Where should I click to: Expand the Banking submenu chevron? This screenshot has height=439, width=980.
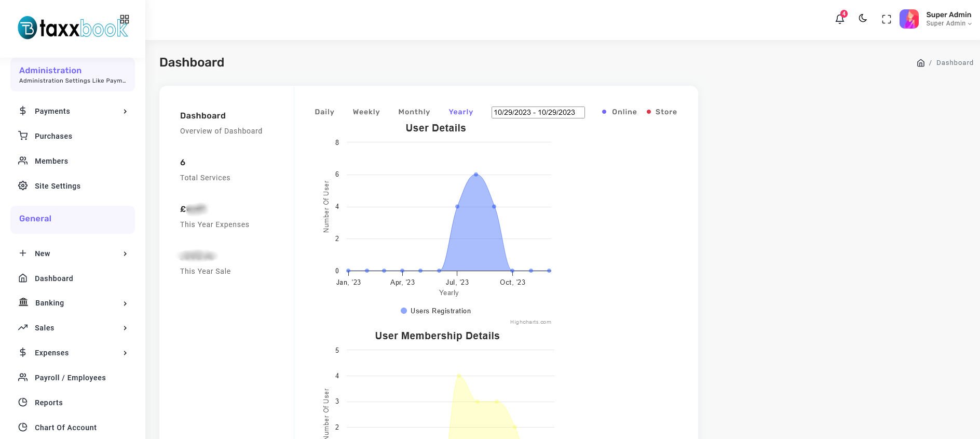[125, 303]
